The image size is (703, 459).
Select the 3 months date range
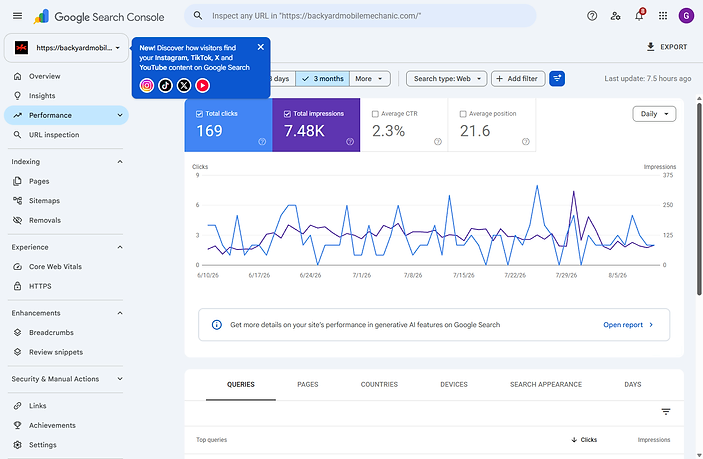coord(323,79)
